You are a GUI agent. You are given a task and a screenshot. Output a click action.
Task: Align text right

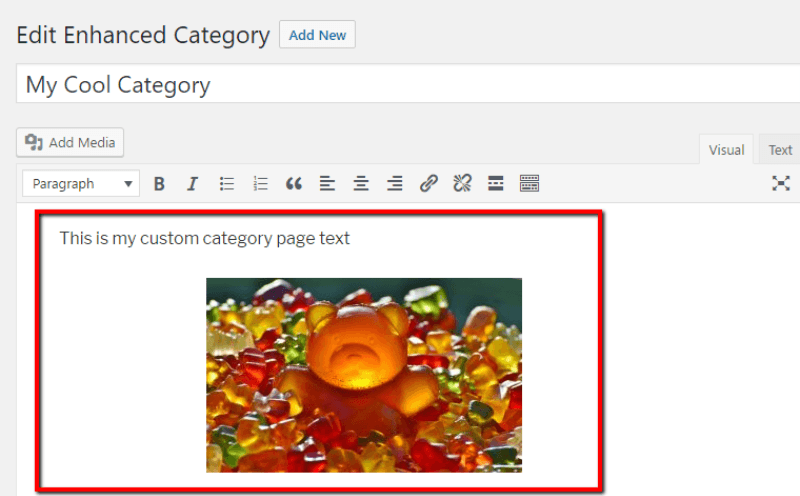click(395, 184)
